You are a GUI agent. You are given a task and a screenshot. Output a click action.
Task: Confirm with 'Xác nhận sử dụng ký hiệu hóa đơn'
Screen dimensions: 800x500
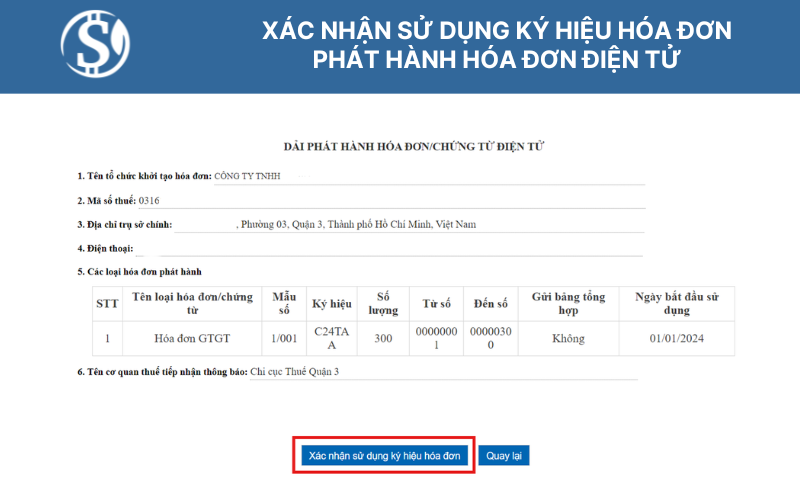click(384, 455)
